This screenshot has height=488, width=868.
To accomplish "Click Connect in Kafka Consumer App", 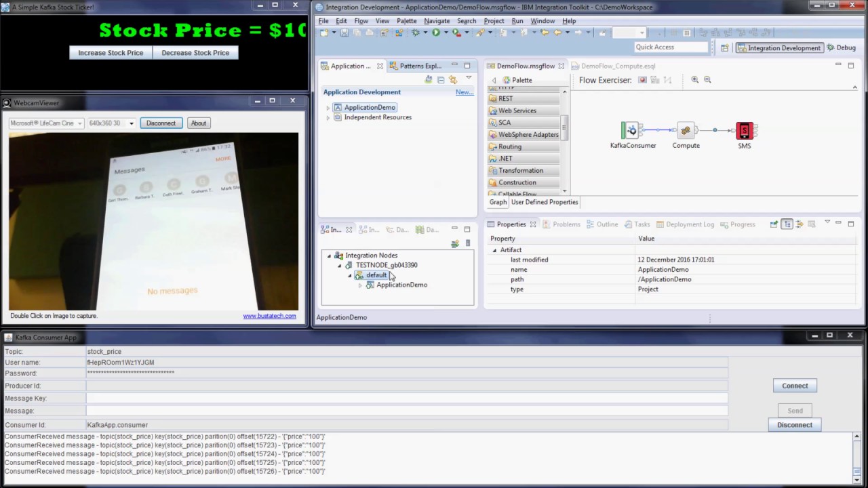I will (x=795, y=386).
